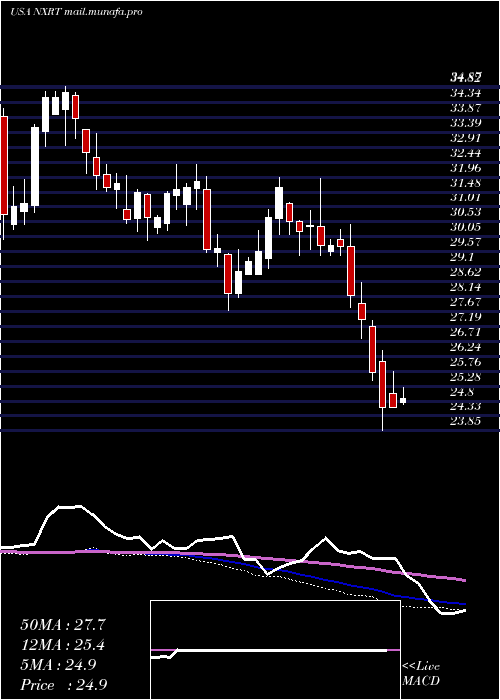Click the 32.91 price axis label
Screen dimensions: 500x700
[465, 138]
